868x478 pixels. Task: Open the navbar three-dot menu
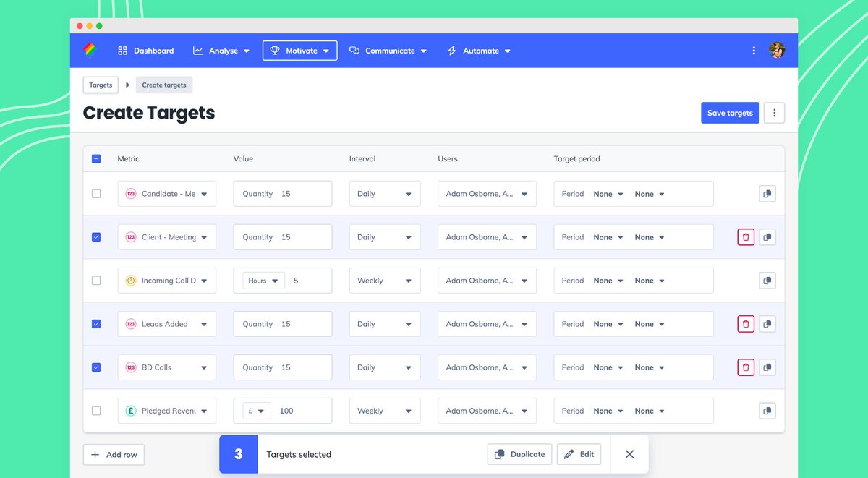(x=754, y=51)
